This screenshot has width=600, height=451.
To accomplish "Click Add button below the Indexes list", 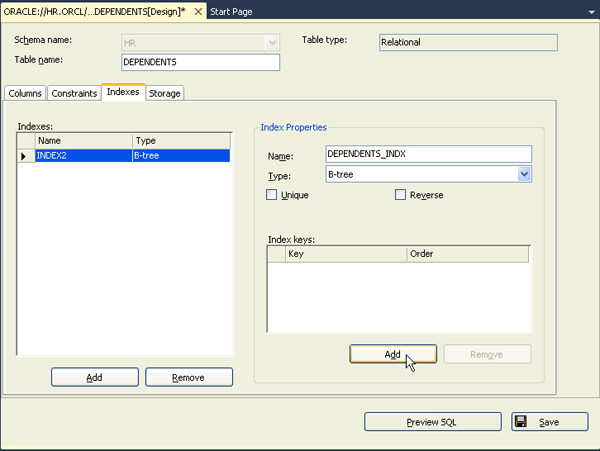I will (x=94, y=377).
